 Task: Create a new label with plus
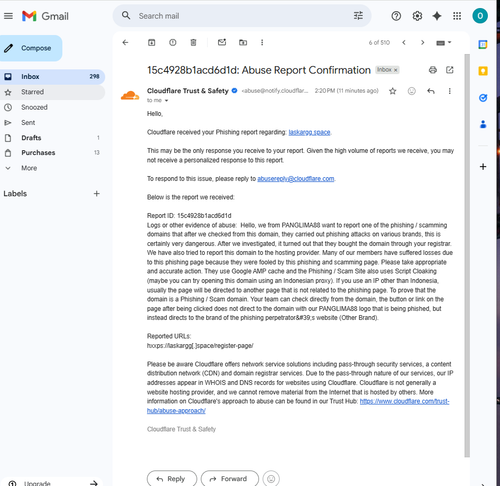[97, 194]
